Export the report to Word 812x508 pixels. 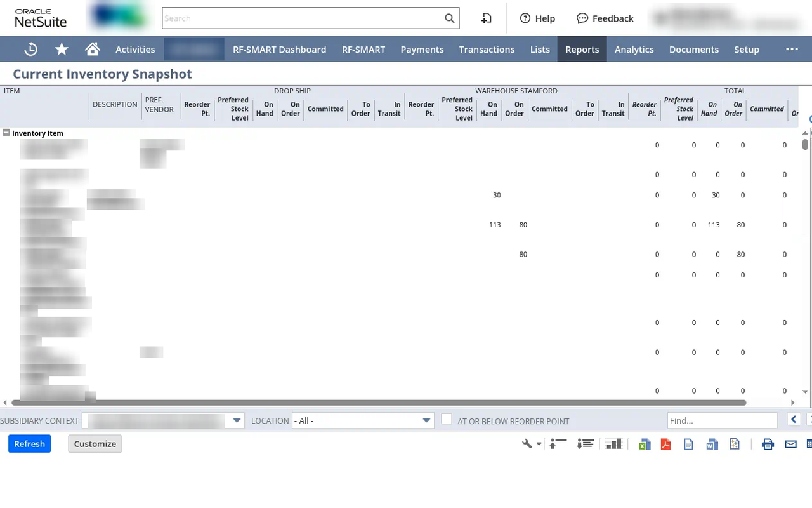[x=712, y=444]
